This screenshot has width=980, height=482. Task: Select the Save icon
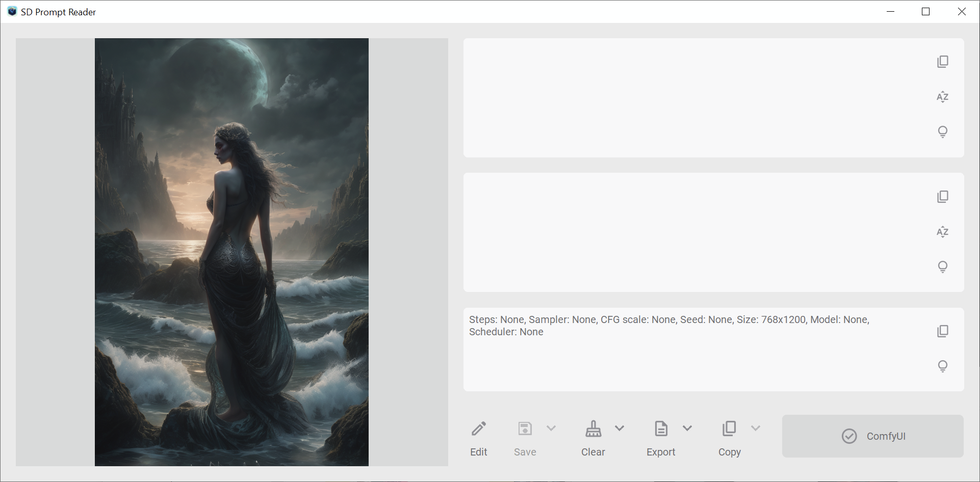click(525, 428)
